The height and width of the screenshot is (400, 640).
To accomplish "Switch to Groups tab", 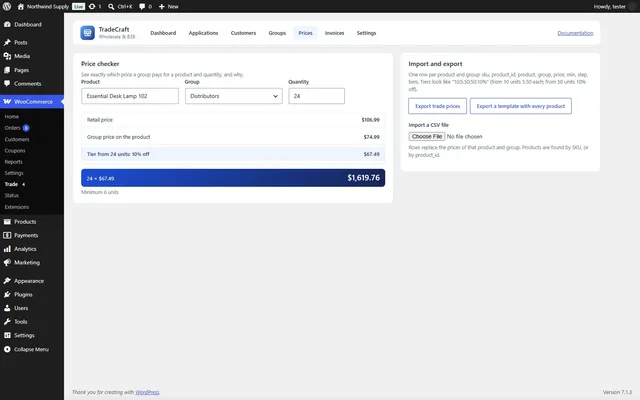I will coord(277,33).
